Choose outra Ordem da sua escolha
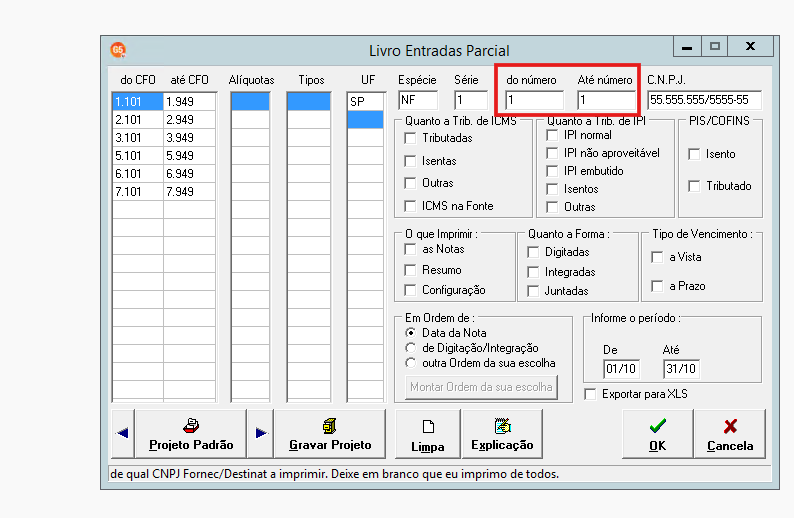The width and height of the screenshot is (794, 518). pyautogui.click(x=410, y=364)
